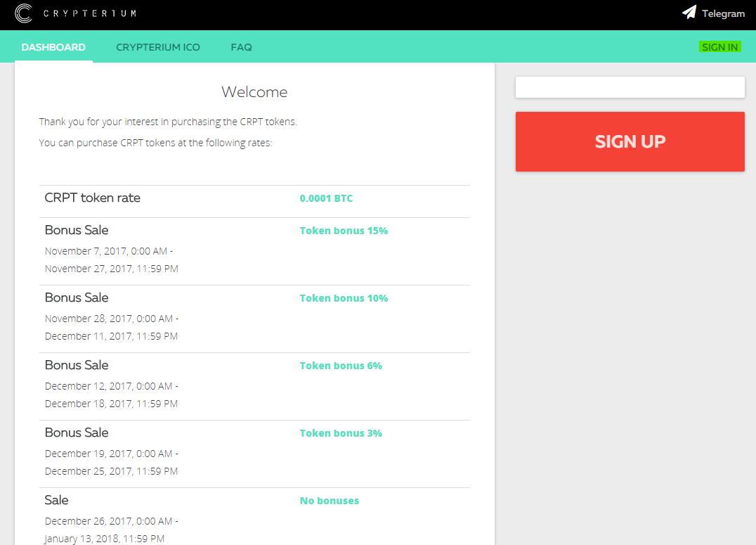Select the Welcome heading text
756x545 pixels.
click(x=254, y=91)
